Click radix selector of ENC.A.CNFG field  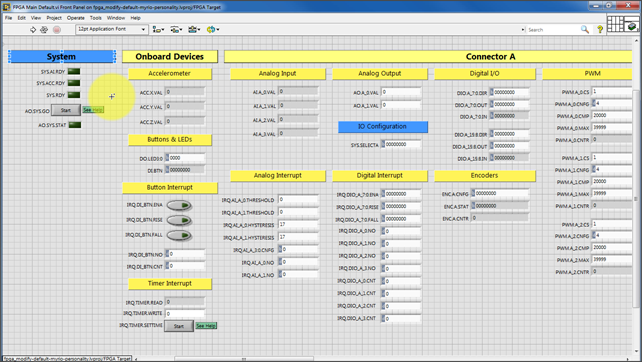473,193
